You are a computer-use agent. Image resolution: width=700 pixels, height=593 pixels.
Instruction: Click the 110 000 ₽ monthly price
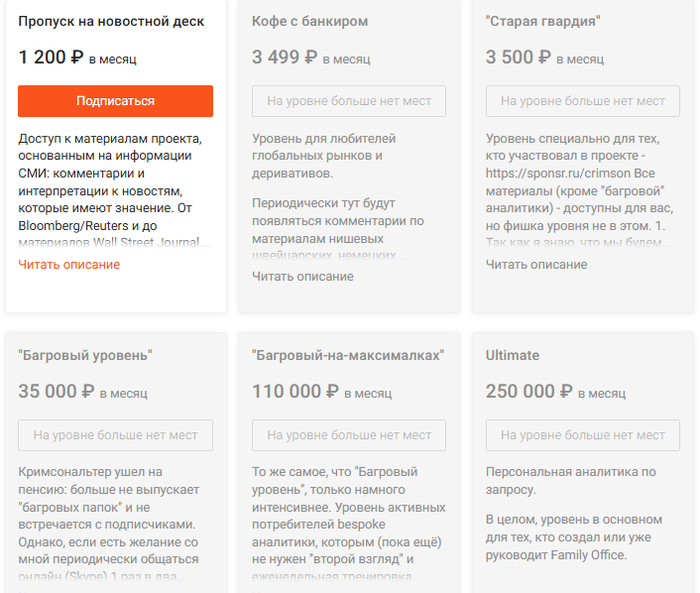[295, 391]
